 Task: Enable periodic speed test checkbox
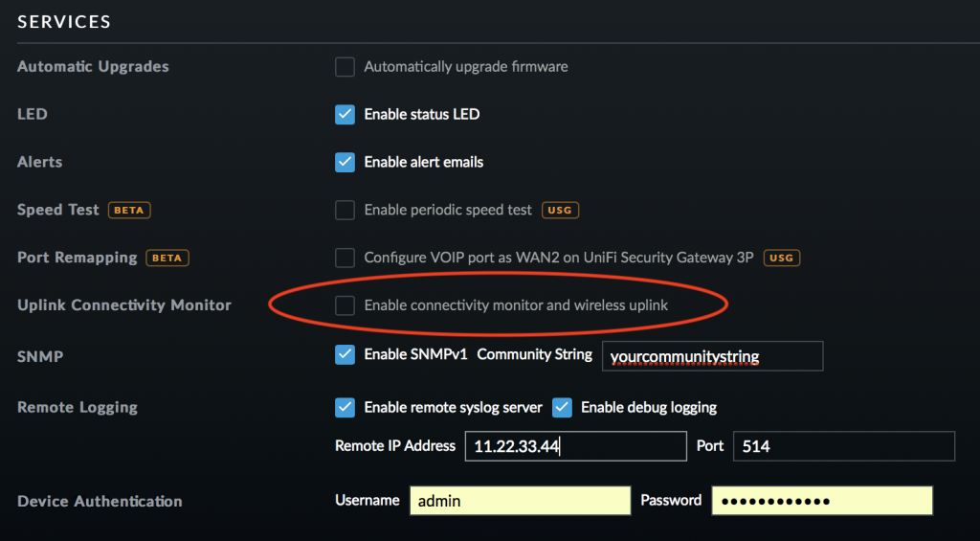point(345,210)
